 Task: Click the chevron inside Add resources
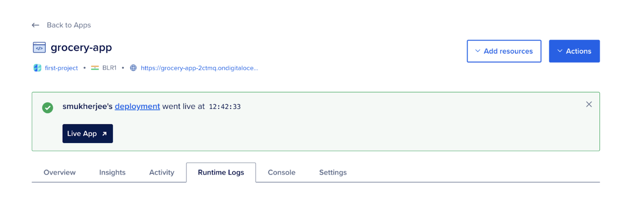(x=478, y=51)
